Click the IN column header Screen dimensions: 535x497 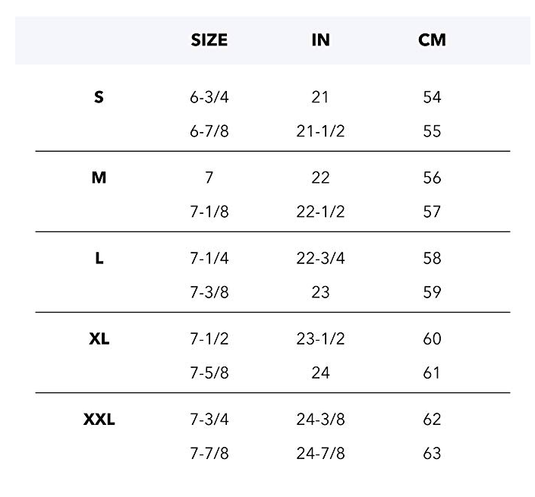(x=320, y=40)
